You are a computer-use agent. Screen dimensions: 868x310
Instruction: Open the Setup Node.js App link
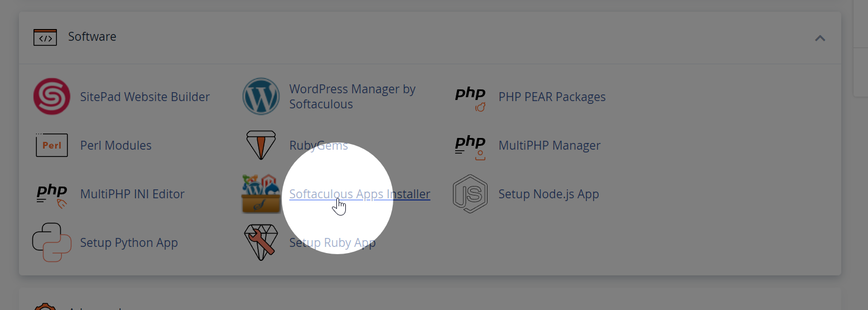click(549, 194)
